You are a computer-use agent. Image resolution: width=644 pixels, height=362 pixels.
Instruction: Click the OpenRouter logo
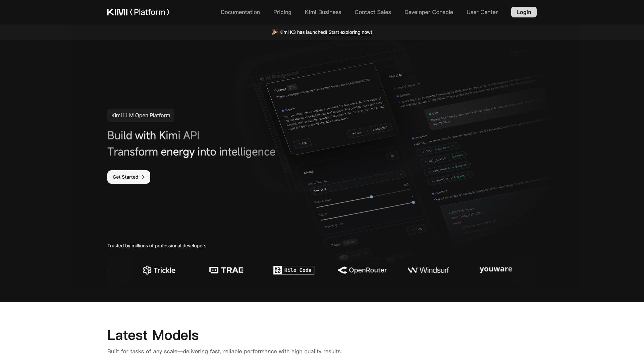click(362, 270)
